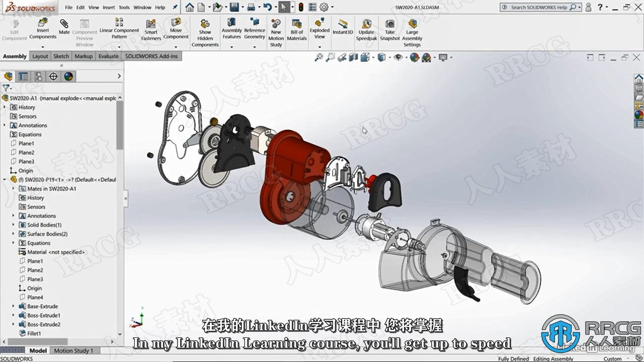This screenshot has height=362, width=644.
Task: Select Material <not specified> entry
Action: tap(52, 252)
